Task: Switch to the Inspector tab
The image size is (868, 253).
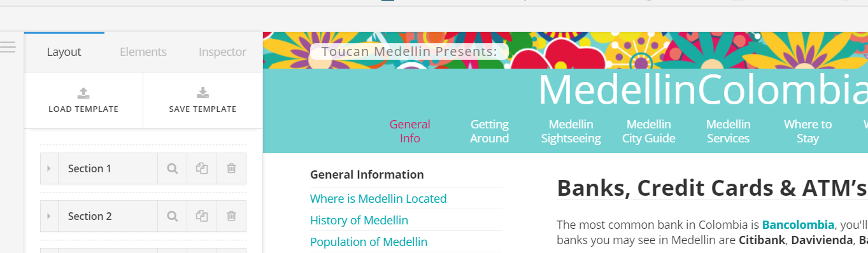Action: pyautogui.click(x=222, y=52)
